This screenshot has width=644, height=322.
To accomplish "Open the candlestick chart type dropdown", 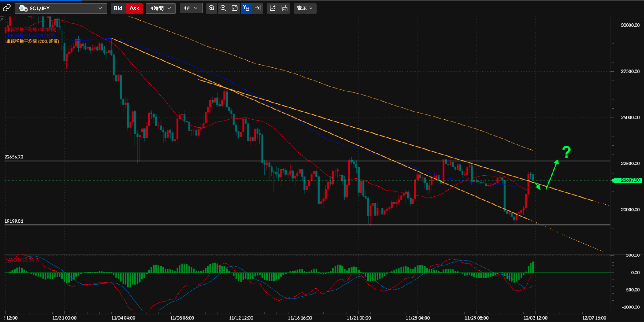I will 191,8.
